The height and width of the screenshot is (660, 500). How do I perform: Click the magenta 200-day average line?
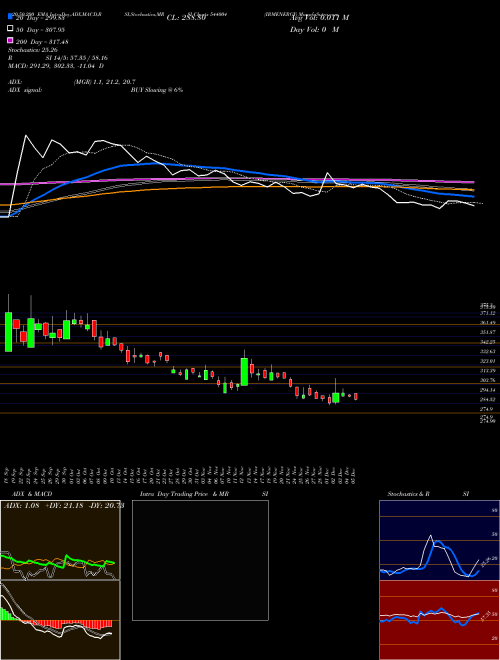[x=236, y=179]
